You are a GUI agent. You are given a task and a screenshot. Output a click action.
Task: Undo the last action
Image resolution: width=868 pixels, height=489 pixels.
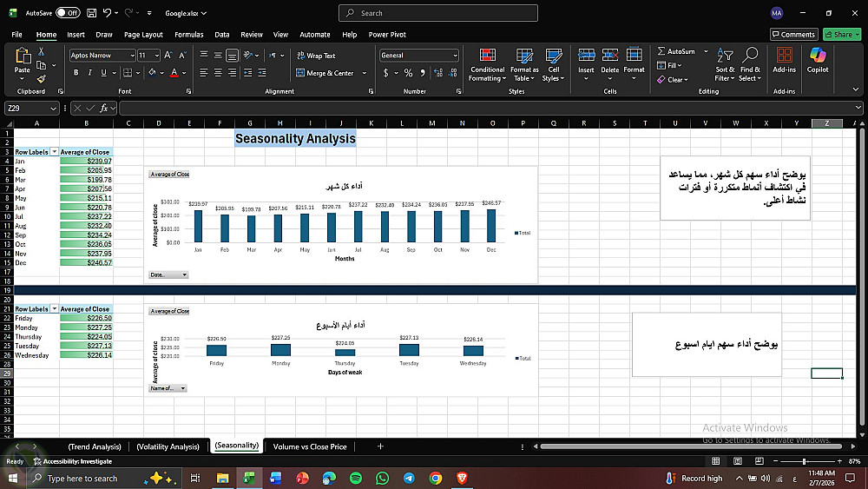(x=108, y=13)
